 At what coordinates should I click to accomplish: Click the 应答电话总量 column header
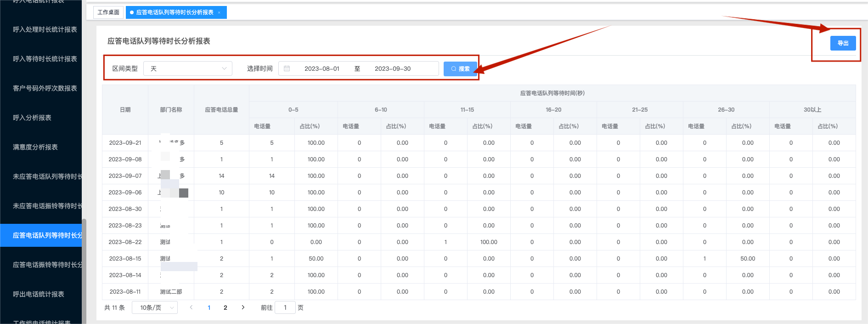[x=222, y=110]
